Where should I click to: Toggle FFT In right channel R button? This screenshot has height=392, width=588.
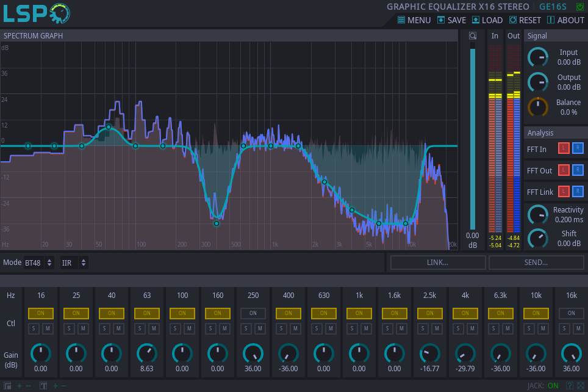578,148
